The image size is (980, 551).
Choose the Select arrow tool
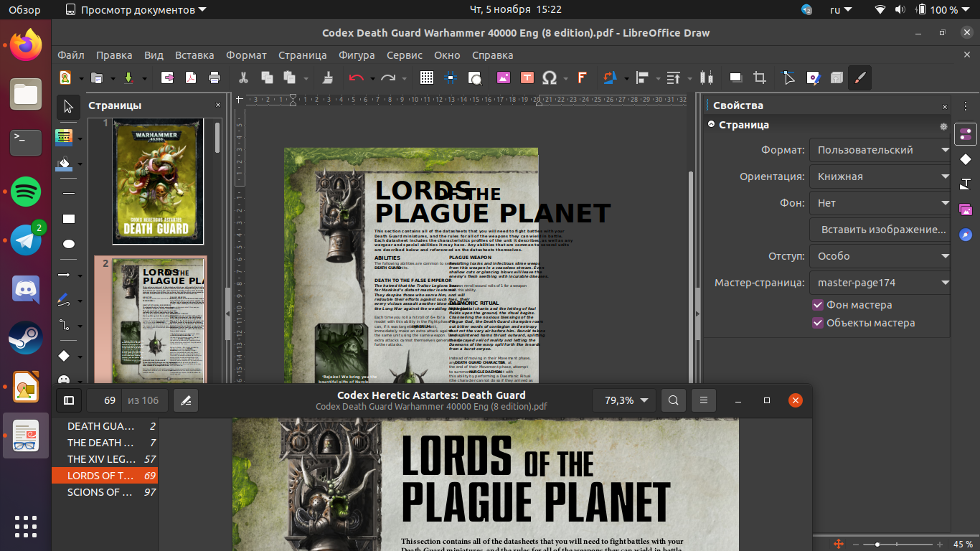68,107
